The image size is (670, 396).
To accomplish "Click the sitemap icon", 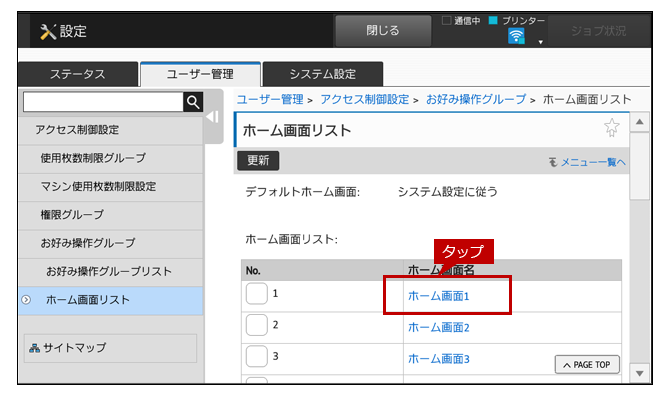I will 35,348.
